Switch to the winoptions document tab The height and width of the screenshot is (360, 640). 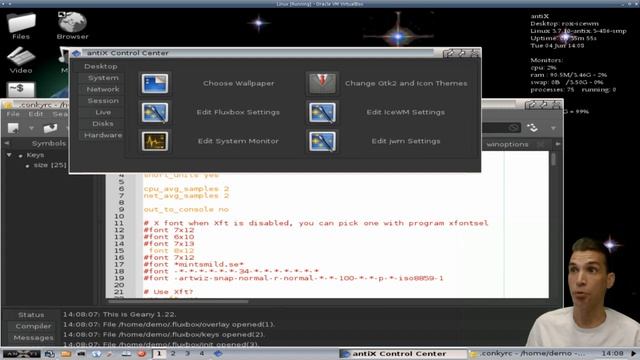click(507, 144)
